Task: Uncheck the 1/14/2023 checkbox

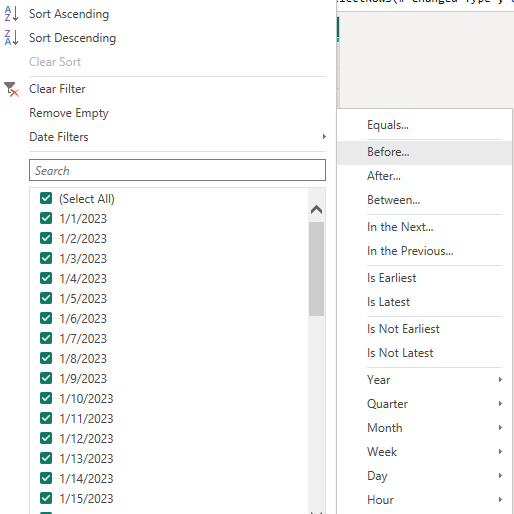Action: coord(46,478)
